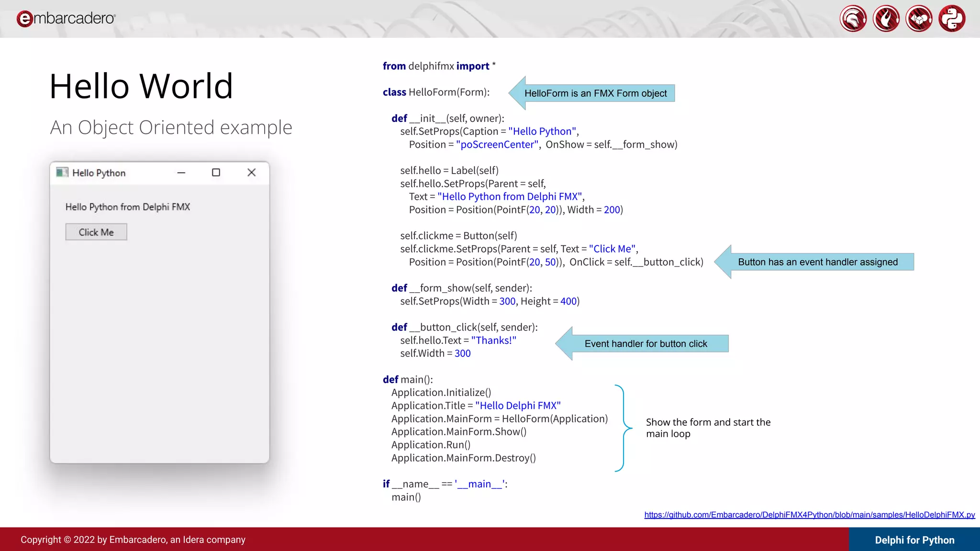The width and height of the screenshot is (980, 551).
Task: Click the Hello Python window title text
Action: point(99,173)
